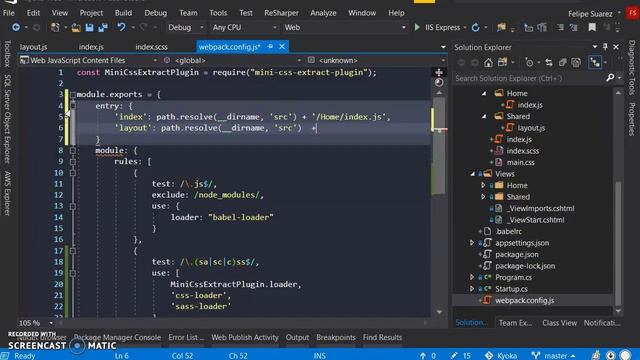Switch to the Class View tab
640x360 pixels.
pyautogui.click(x=559, y=323)
